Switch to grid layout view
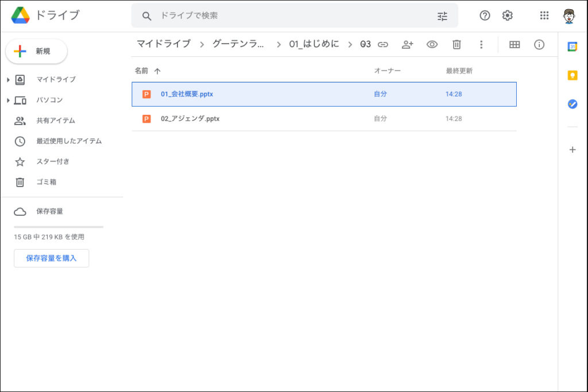588x392 pixels. [514, 44]
